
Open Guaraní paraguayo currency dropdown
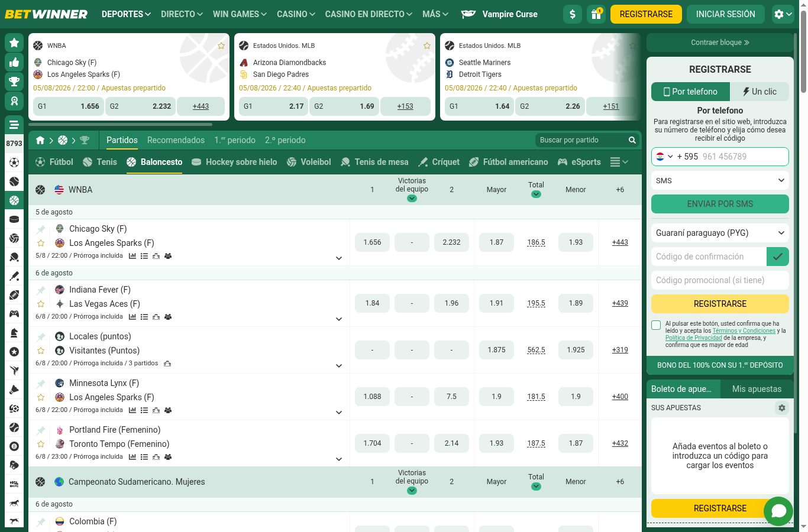(720, 233)
